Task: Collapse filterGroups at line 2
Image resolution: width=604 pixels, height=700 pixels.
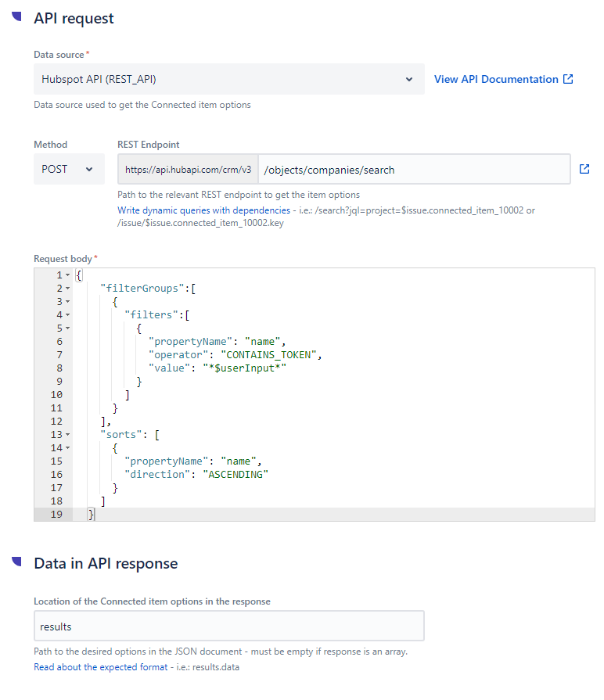Action: pyautogui.click(x=68, y=289)
